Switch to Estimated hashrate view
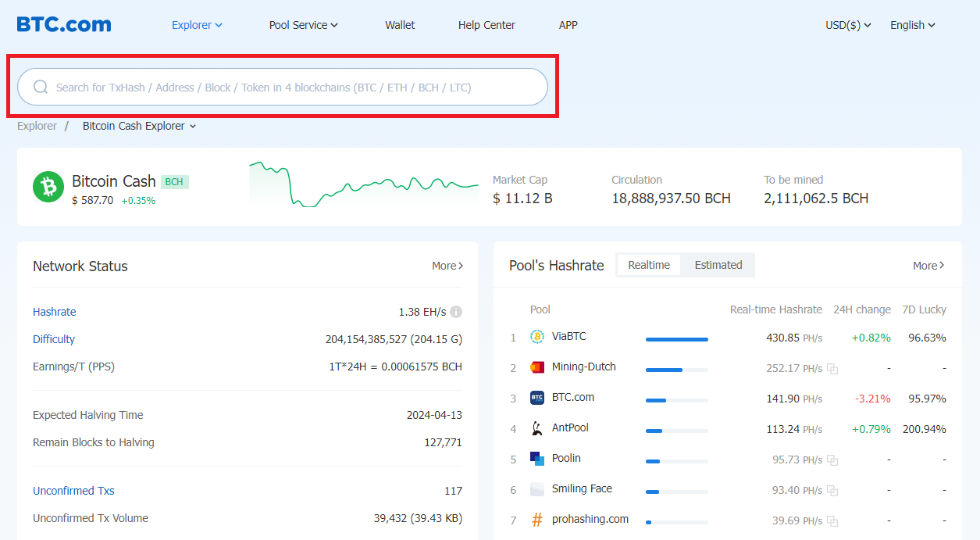Screen dimensions: 980x540 [x=718, y=265]
